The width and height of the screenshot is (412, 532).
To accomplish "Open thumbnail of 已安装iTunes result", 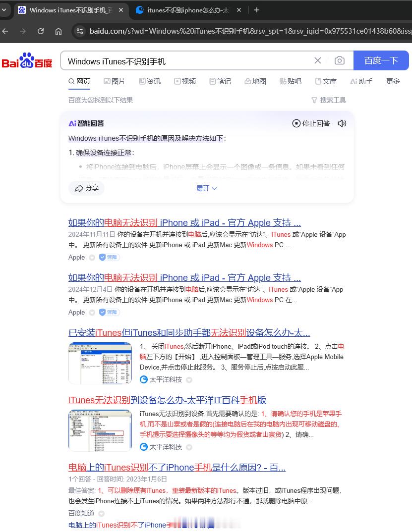I will [100, 363].
